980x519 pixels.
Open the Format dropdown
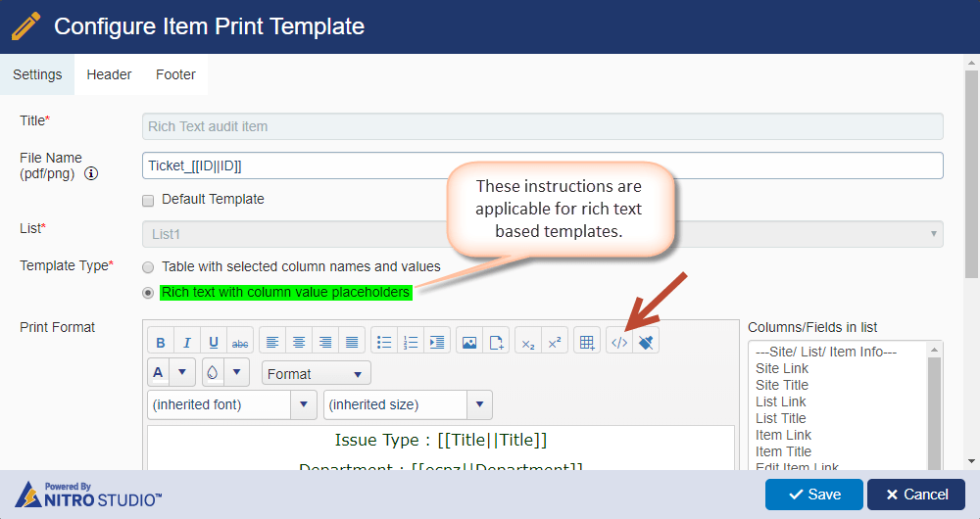click(316, 373)
